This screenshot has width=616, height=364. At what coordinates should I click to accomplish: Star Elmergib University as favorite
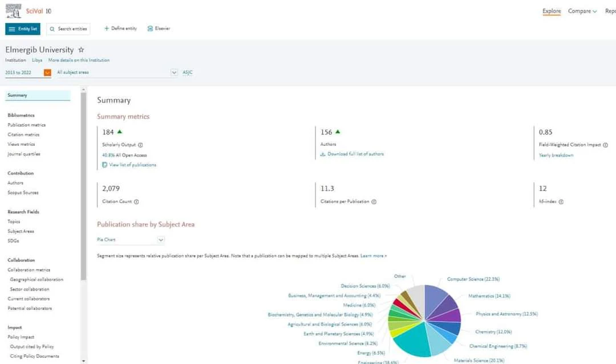click(x=82, y=50)
